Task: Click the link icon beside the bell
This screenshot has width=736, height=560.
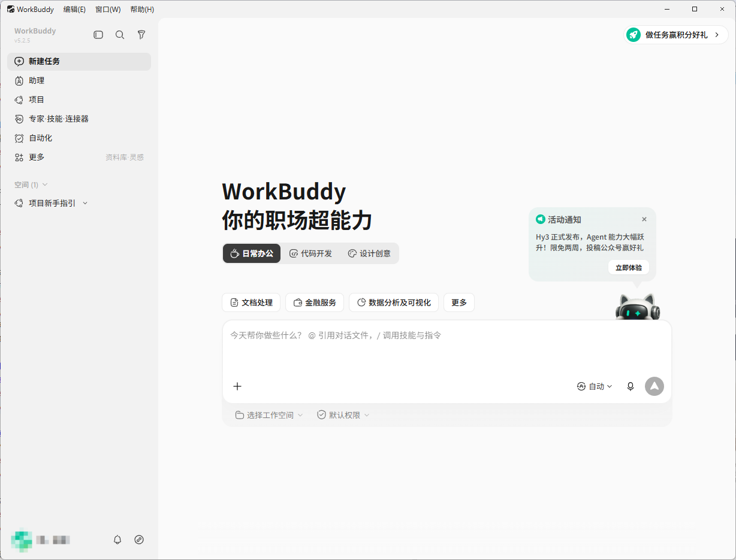Action: pos(139,540)
